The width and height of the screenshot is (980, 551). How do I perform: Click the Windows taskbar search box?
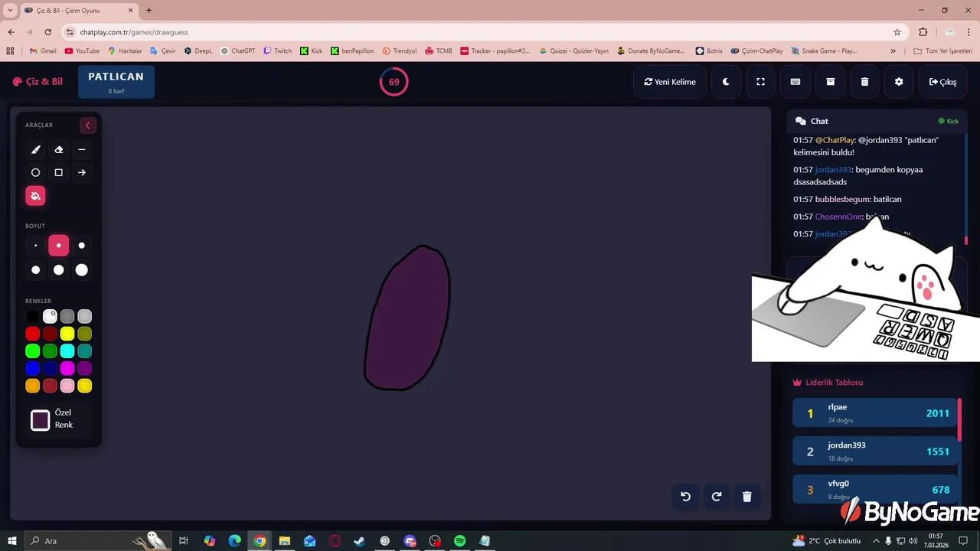coord(97,541)
